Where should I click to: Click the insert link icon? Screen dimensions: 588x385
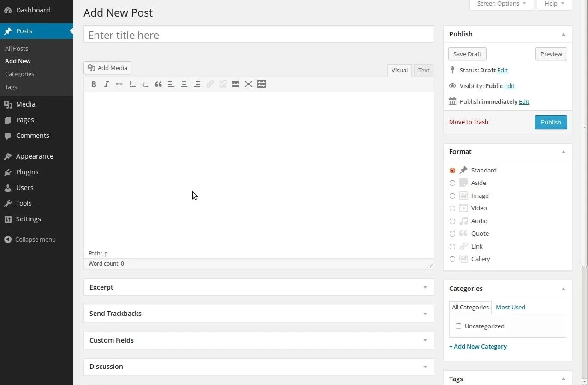click(210, 84)
